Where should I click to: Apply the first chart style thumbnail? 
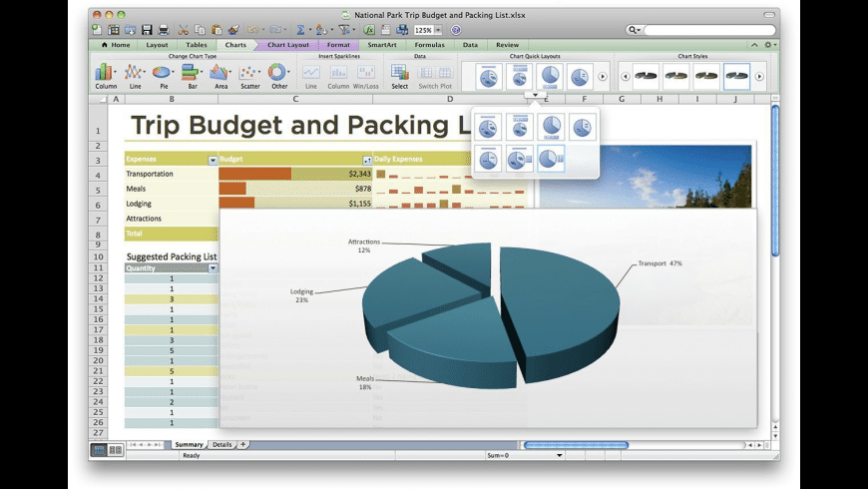647,77
